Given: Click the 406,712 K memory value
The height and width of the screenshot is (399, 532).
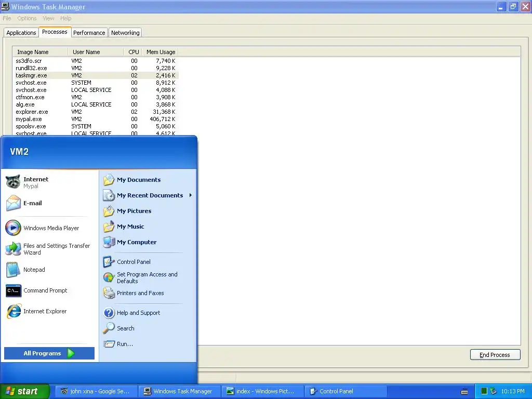Looking at the screenshot, I should pyautogui.click(x=163, y=119).
